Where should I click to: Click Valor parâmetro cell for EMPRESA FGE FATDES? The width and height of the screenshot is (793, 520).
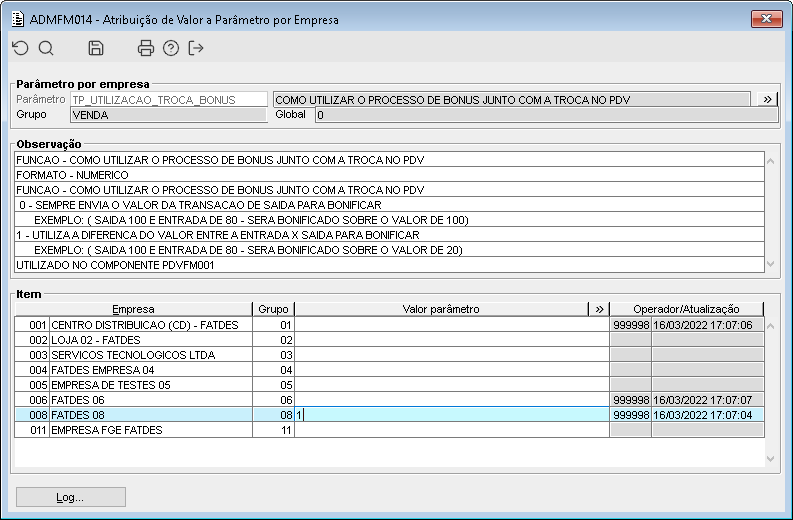click(x=452, y=430)
